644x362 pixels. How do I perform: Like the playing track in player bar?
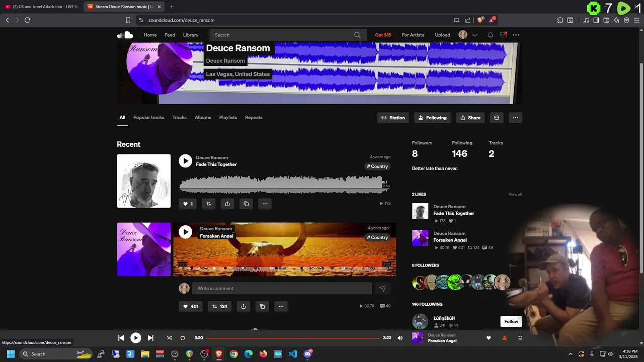coord(489,338)
